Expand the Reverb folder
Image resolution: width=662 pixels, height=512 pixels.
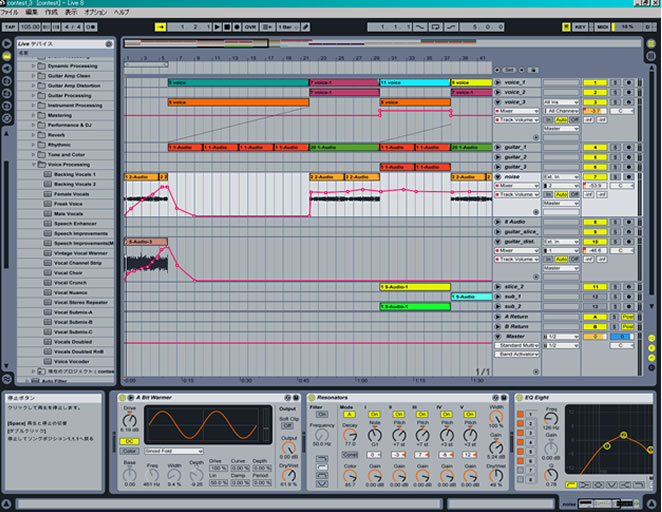[33, 135]
